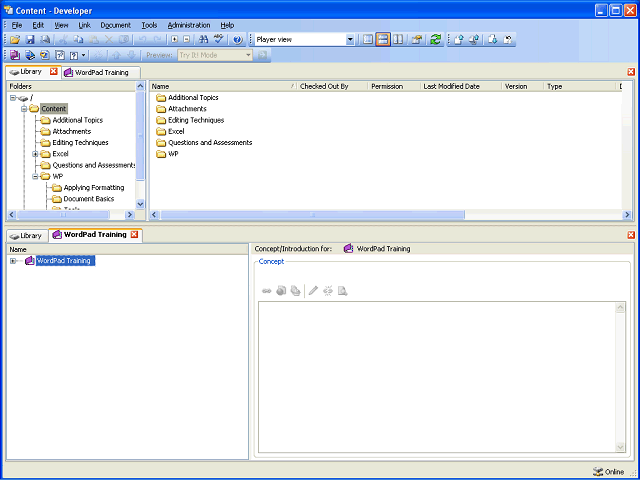Sort by the Permission column header

[394, 87]
